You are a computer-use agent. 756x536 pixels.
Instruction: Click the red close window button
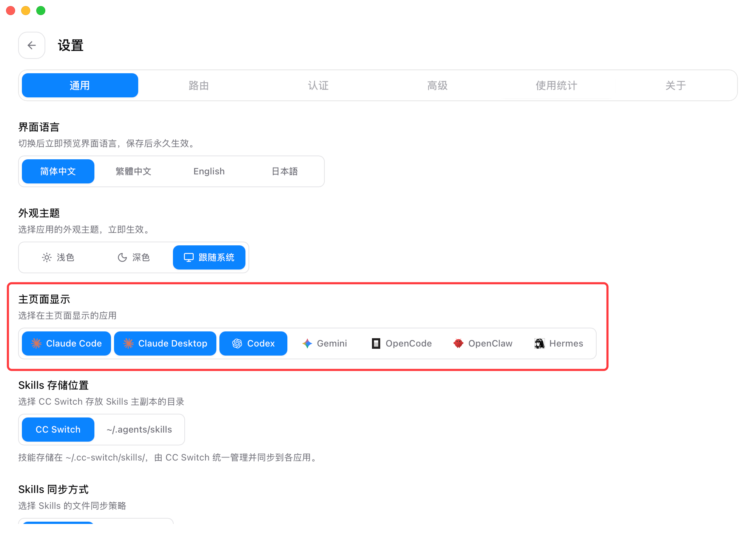pos(11,11)
